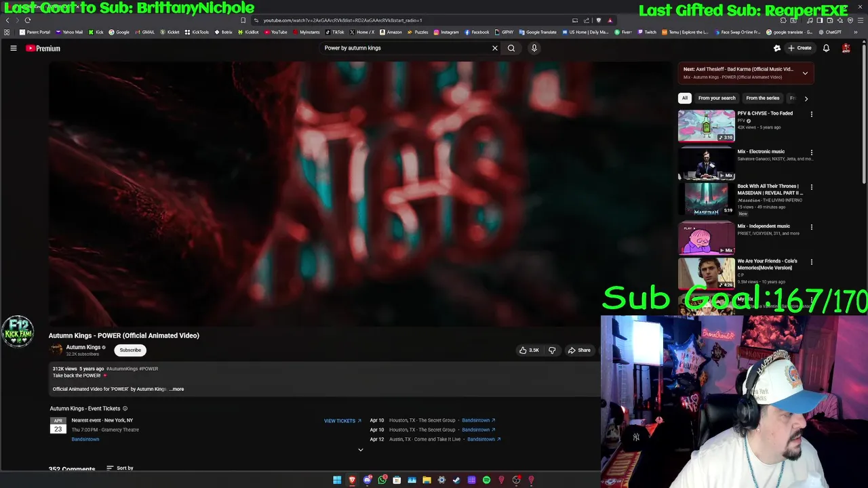The image size is (868, 488).
Task: Open Steam from the taskbar
Action: 456,480
